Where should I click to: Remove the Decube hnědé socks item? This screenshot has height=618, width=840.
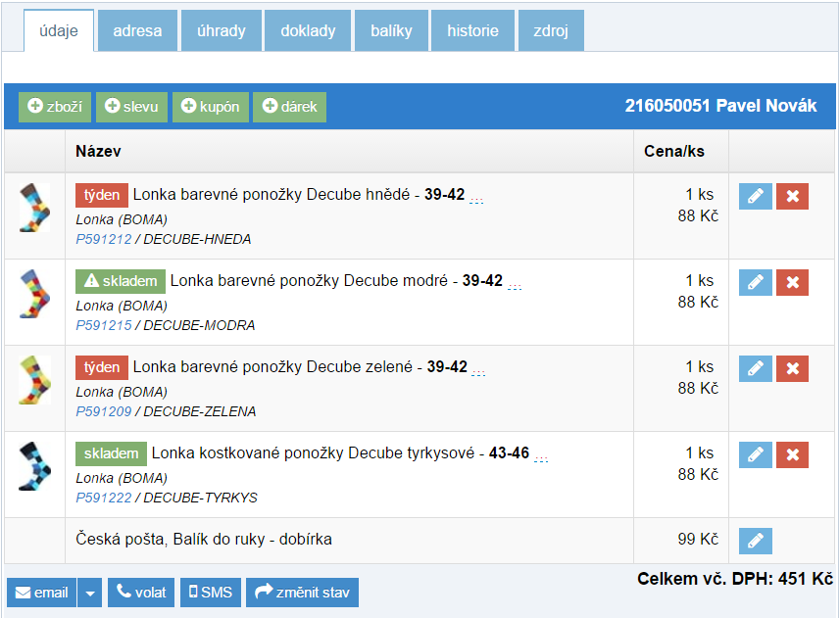pos(792,196)
